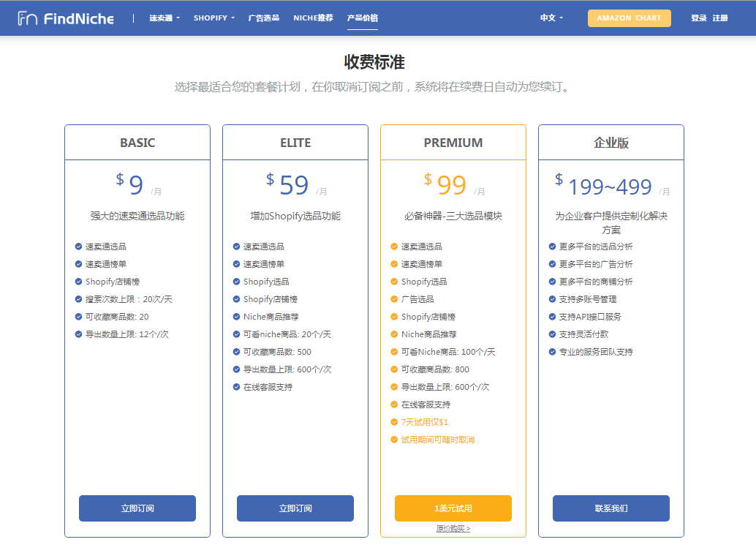Click the 广告选品 menu item
756x553 pixels.
263,18
